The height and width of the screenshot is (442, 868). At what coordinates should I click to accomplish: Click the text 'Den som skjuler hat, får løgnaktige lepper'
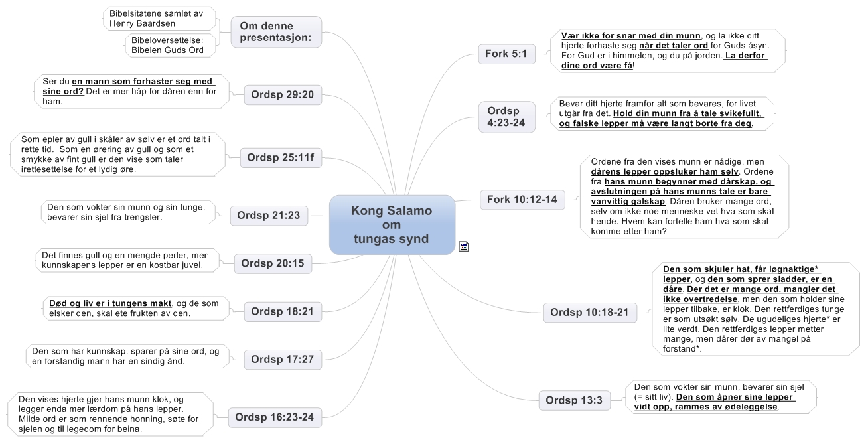[742, 274]
